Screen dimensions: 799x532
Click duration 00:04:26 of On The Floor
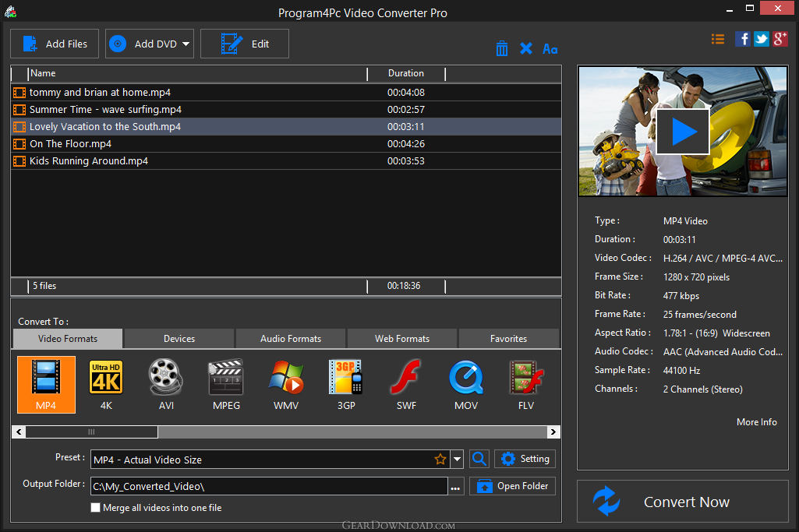[x=405, y=144]
